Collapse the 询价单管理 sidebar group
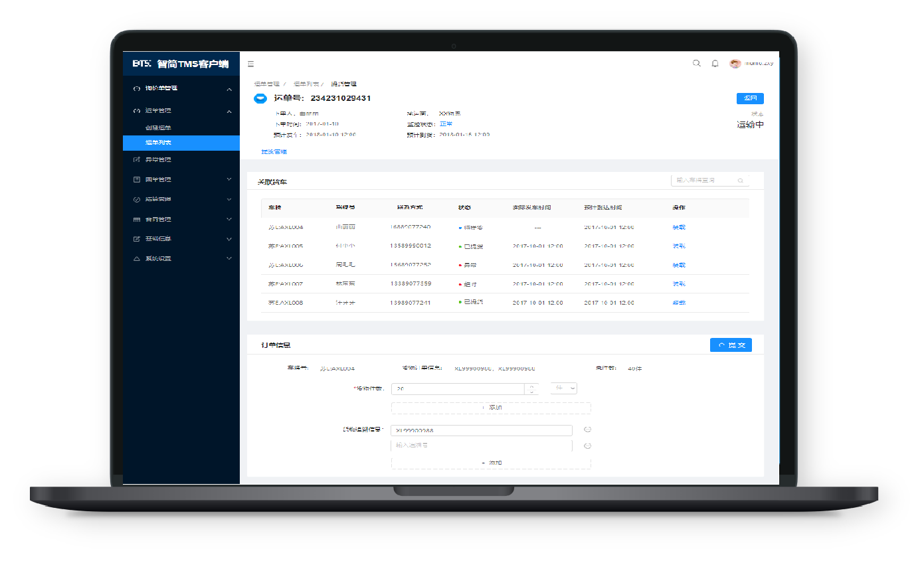The width and height of the screenshot is (924, 561). click(x=229, y=89)
